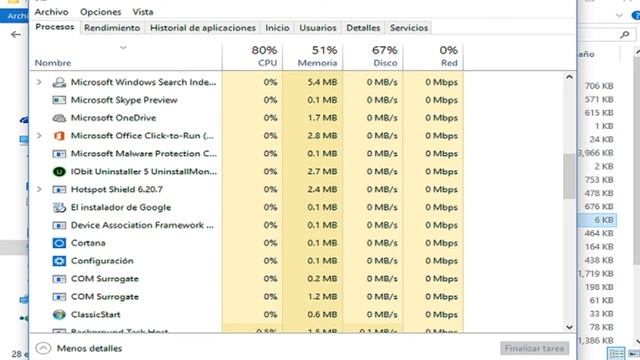Screen dimensions: 640x360
Task: Click the Menos detalles link
Action: pos(89,349)
